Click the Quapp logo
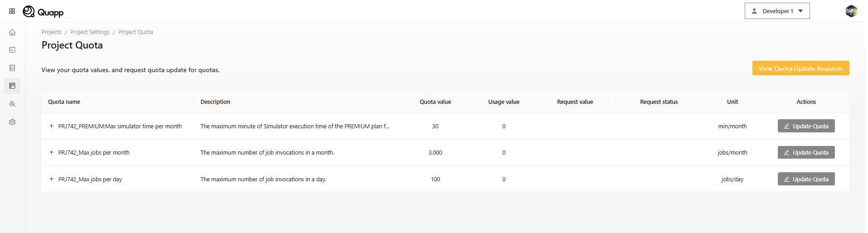Screen dimensions: 868x233 pyautogui.click(x=44, y=12)
